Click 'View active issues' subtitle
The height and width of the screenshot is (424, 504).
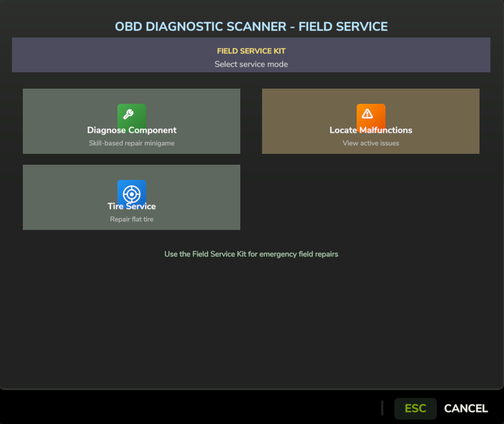point(371,144)
